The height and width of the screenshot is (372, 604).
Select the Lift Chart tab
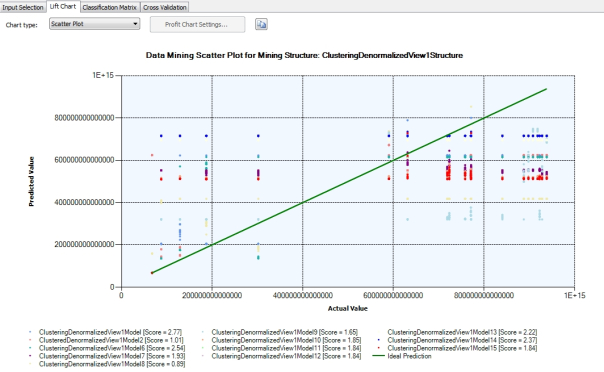coord(63,6)
